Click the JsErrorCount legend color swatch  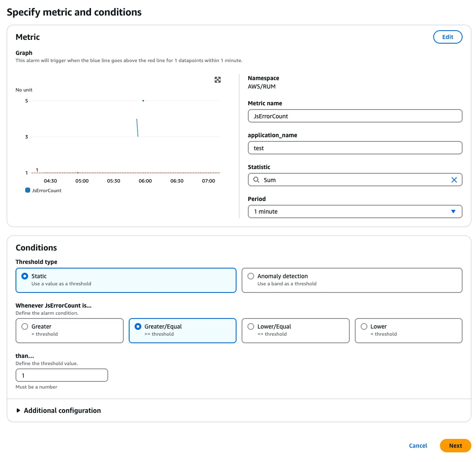point(28,191)
